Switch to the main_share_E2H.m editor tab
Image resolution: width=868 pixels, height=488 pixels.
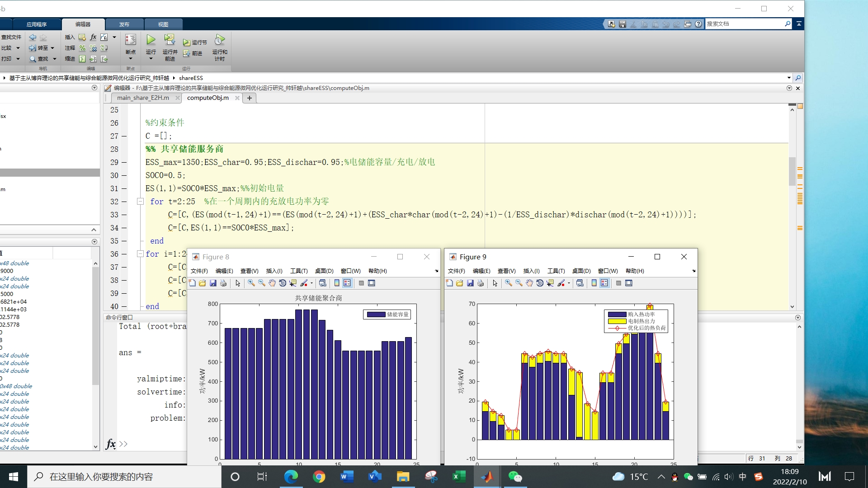tap(143, 98)
